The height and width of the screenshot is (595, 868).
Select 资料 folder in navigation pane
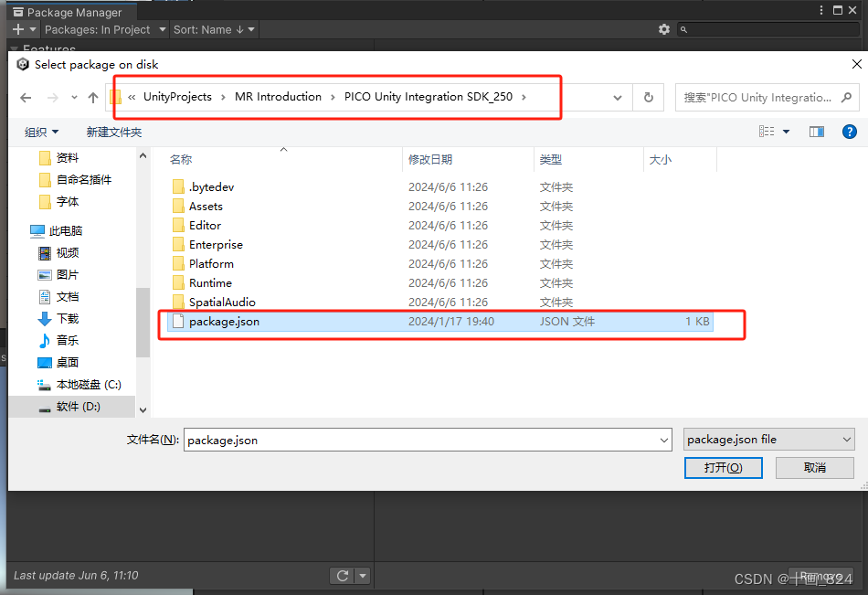point(67,158)
